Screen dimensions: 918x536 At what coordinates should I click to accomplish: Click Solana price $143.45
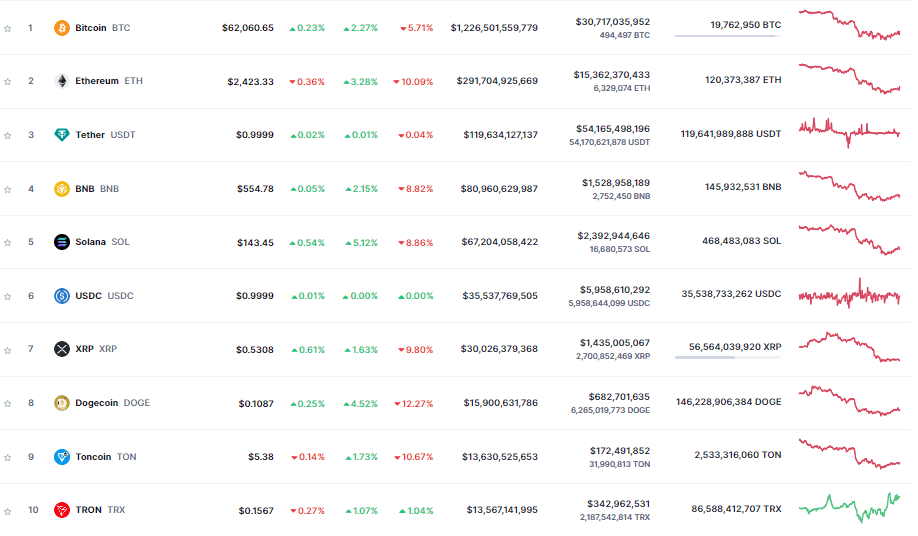pyautogui.click(x=255, y=242)
